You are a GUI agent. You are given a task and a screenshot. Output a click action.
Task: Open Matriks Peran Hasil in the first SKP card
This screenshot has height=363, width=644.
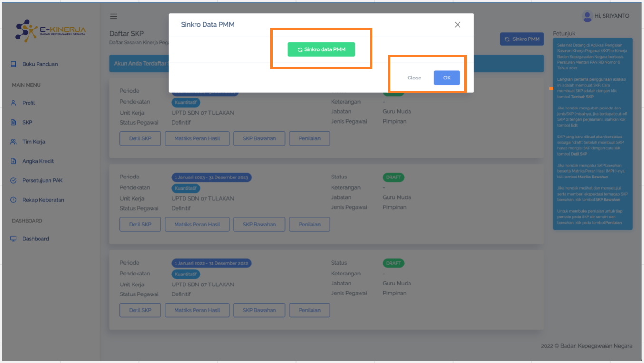tap(197, 138)
